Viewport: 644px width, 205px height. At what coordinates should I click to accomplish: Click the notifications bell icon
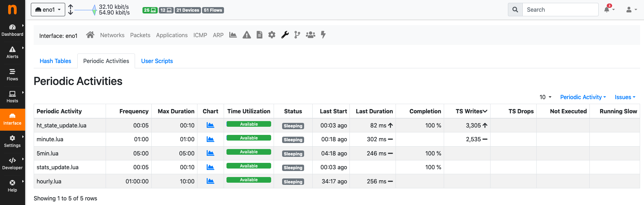607,10
